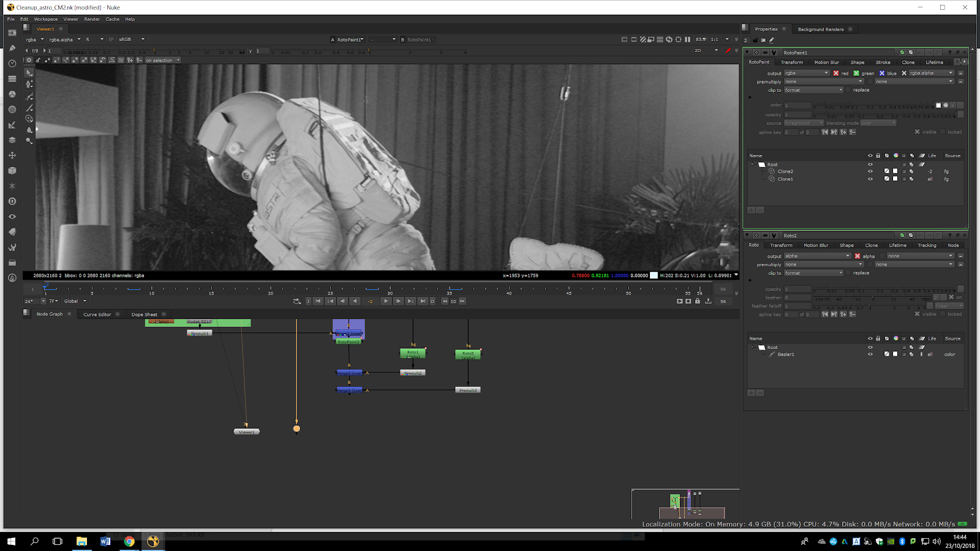Click the Premult3 node in node graph
The image size is (980, 551).
[468, 390]
